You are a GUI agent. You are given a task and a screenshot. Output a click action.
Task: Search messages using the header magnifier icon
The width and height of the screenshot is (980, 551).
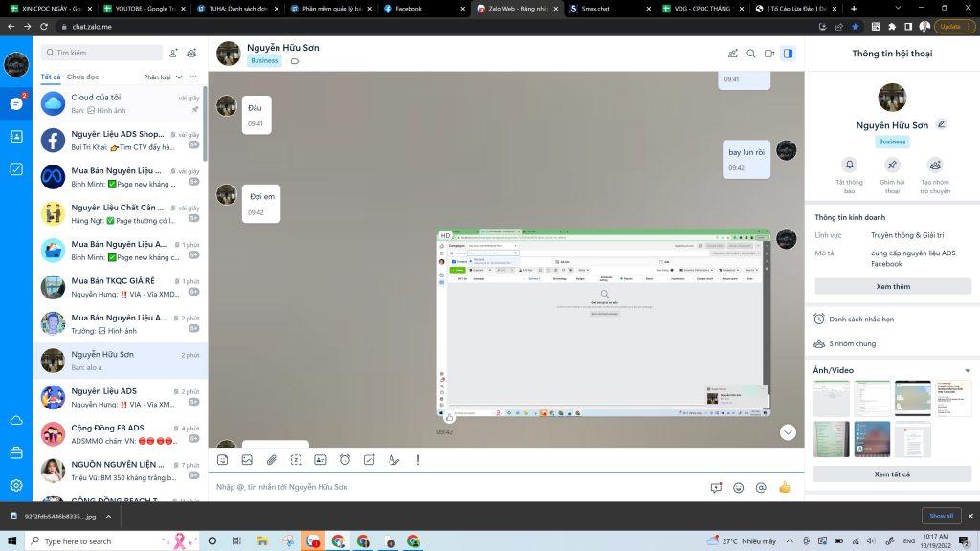coord(751,54)
